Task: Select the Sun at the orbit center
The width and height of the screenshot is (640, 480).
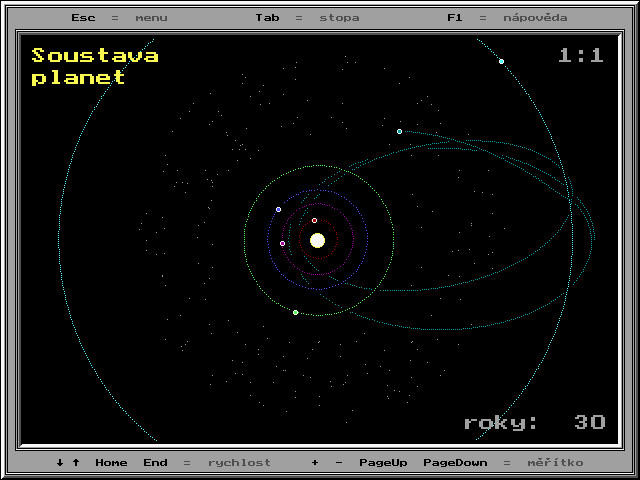Action: pos(317,240)
